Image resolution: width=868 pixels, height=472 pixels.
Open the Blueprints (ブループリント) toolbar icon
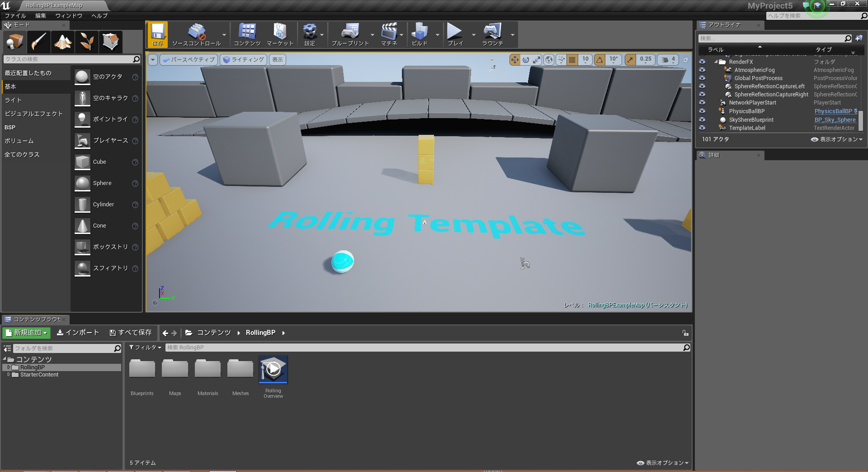click(350, 34)
